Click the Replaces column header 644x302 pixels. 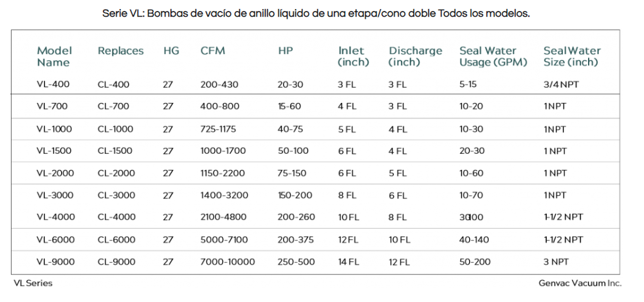(x=120, y=51)
